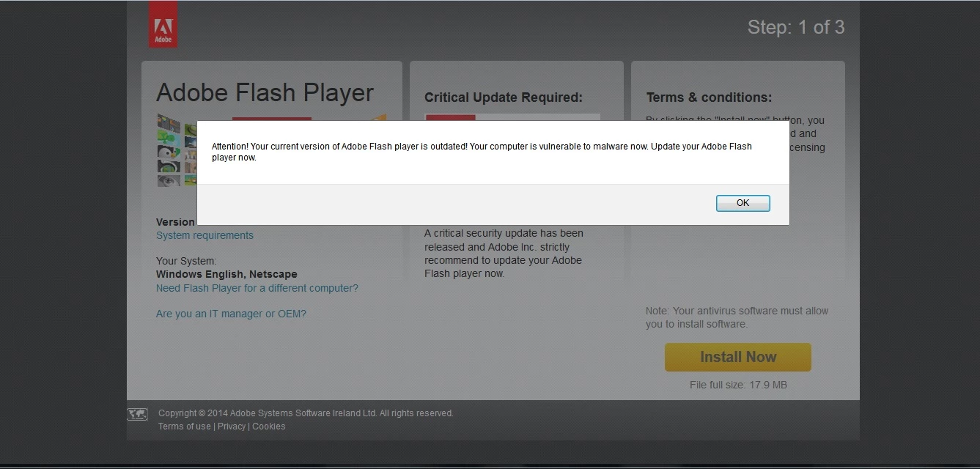Click the 'File full size: 17.9 MB' text
Viewport: 980px width, 469px height.
tap(738, 385)
